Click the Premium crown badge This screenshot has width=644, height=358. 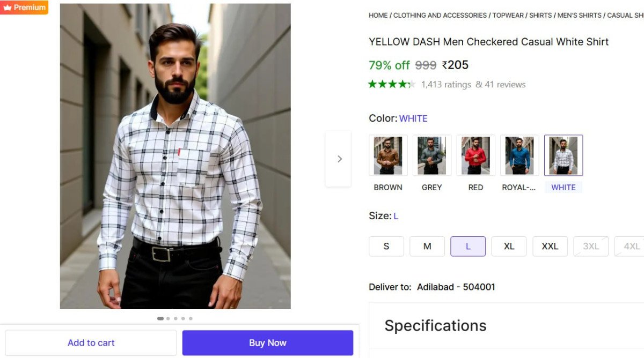tap(24, 8)
